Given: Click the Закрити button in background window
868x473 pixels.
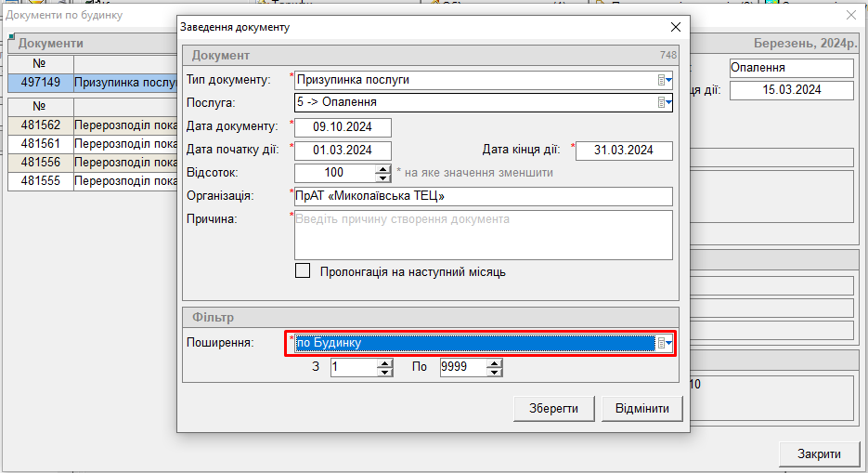Looking at the screenshot, I should point(818,453).
